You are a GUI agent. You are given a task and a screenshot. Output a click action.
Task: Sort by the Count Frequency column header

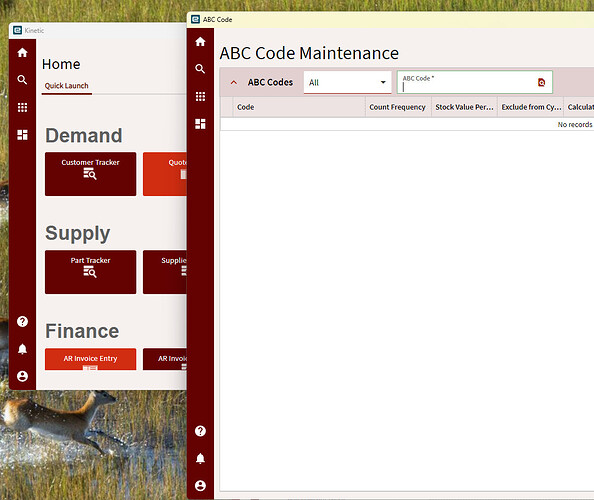pyautogui.click(x=398, y=107)
